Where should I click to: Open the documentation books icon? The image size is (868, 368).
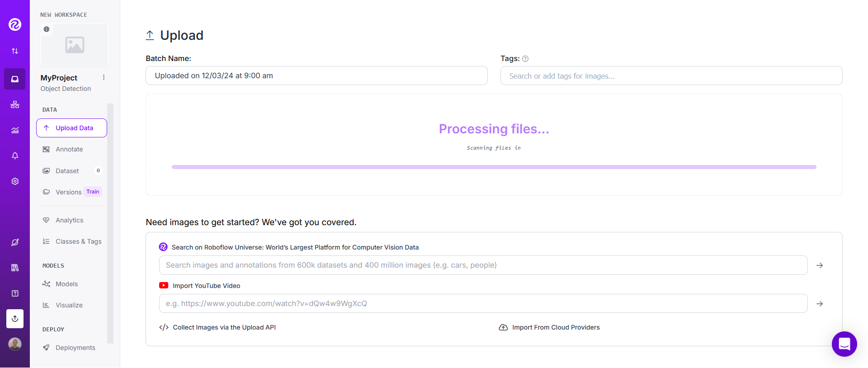(15, 268)
